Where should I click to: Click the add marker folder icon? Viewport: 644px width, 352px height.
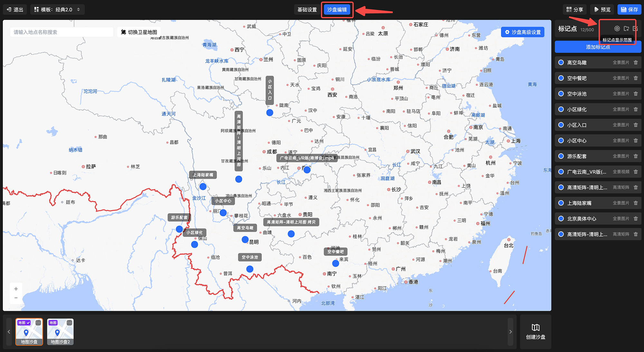[626, 29]
